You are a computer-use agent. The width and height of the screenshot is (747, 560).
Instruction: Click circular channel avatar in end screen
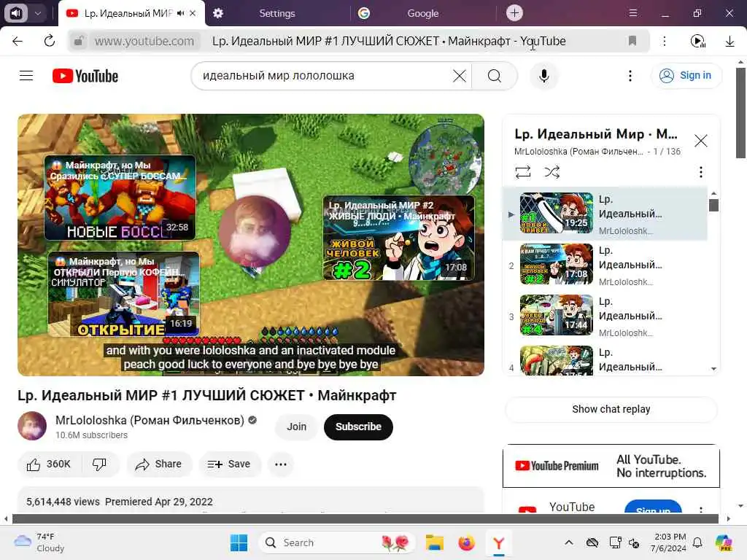point(255,231)
